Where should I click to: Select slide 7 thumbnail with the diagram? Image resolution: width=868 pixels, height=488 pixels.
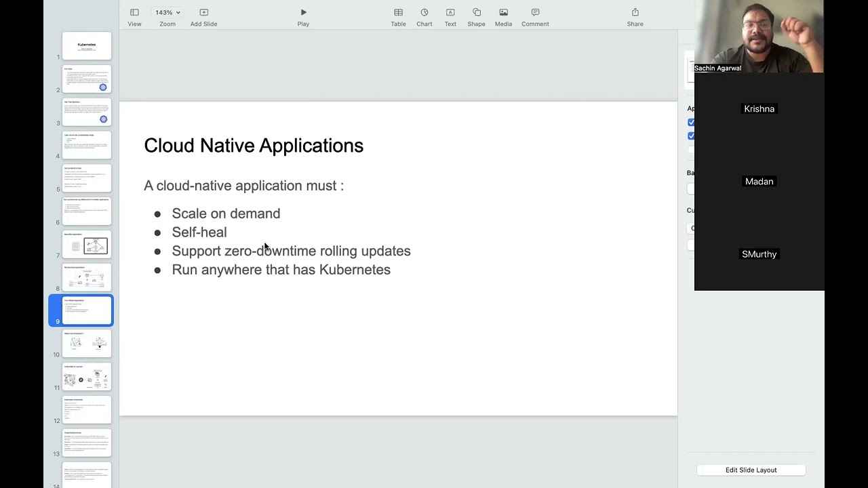pos(87,245)
